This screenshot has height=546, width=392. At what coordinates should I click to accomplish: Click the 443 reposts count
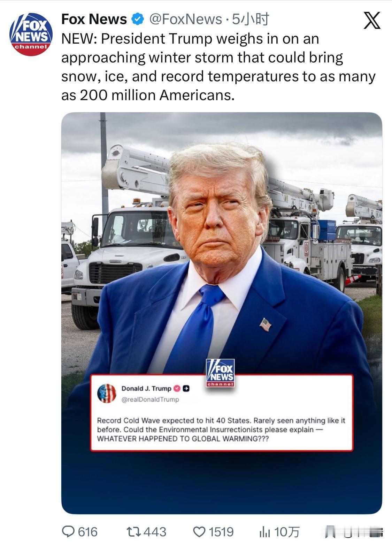(x=155, y=532)
